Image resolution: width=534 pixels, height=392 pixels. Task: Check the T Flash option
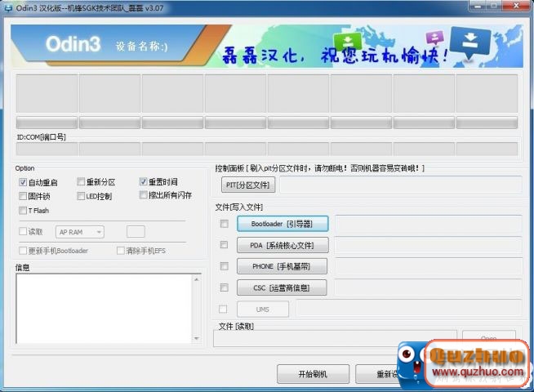pyautogui.click(x=23, y=211)
